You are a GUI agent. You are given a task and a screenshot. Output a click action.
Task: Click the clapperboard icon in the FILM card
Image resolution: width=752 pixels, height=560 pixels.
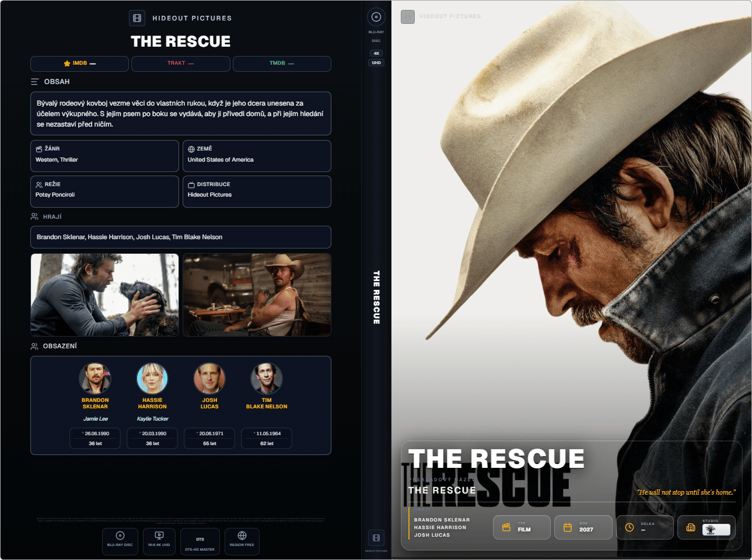coord(506,527)
